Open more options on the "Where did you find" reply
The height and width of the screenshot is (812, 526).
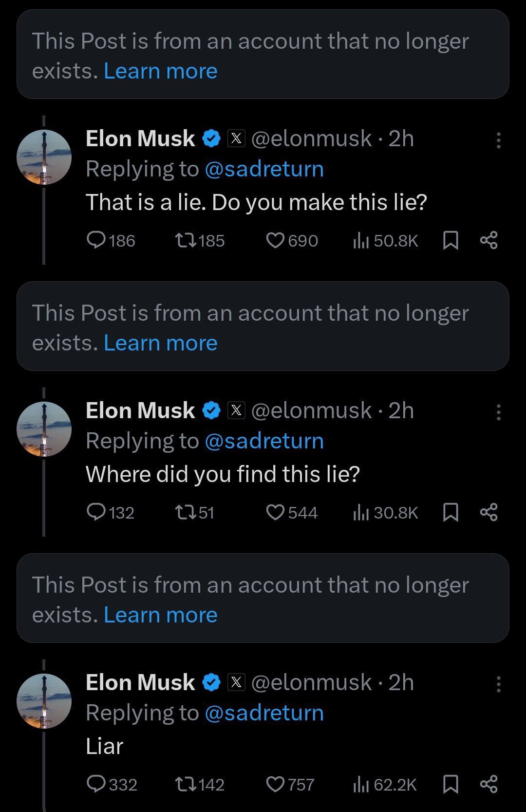[498, 412]
